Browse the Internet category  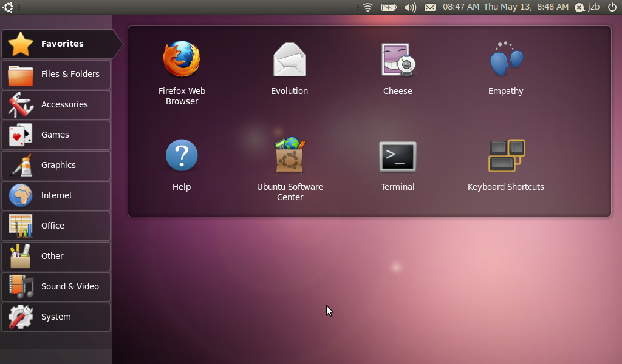click(x=56, y=195)
